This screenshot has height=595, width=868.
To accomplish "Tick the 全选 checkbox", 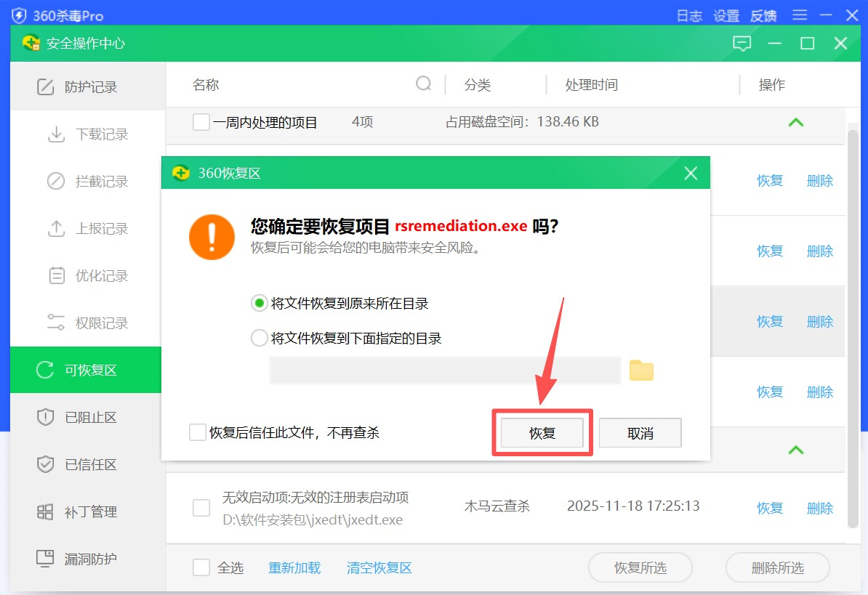I will 201,567.
